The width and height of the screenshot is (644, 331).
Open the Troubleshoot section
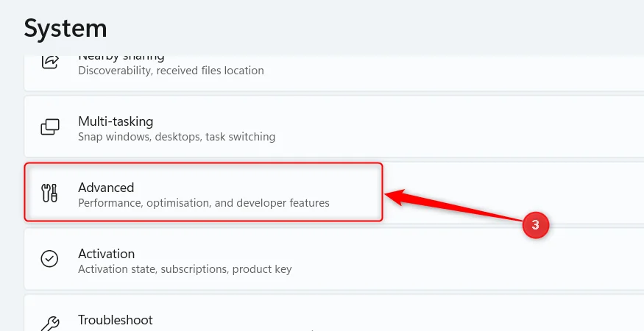[116, 320]
